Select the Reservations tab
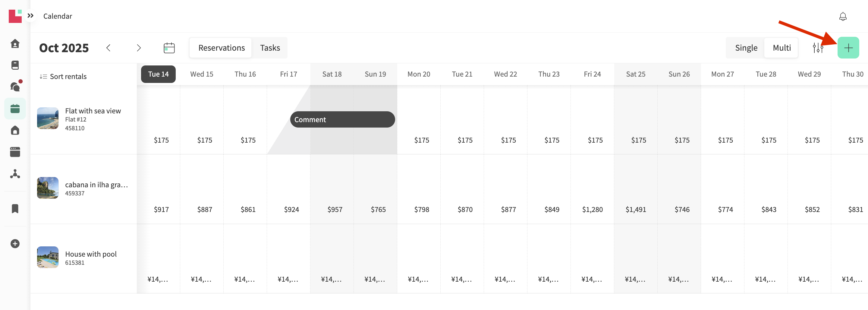 tap(222, 48)
